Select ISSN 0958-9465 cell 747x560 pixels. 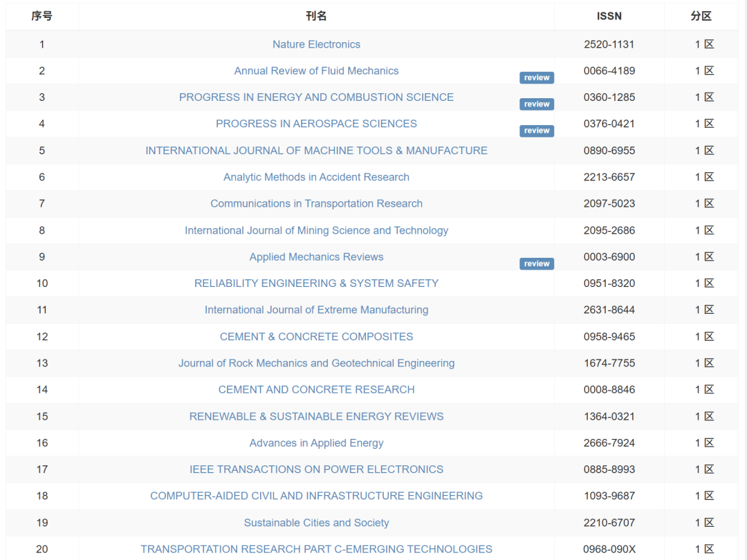tap(609, 337)
